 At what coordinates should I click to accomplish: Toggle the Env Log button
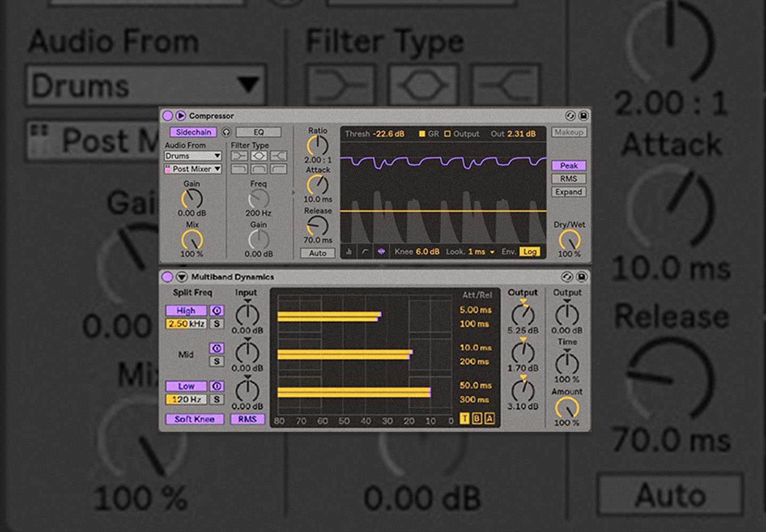point(530,252)
